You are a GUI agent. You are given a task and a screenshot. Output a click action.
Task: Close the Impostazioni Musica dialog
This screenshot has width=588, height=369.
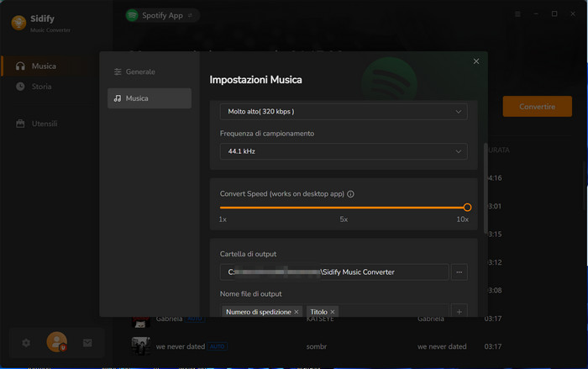click(476, 61)
